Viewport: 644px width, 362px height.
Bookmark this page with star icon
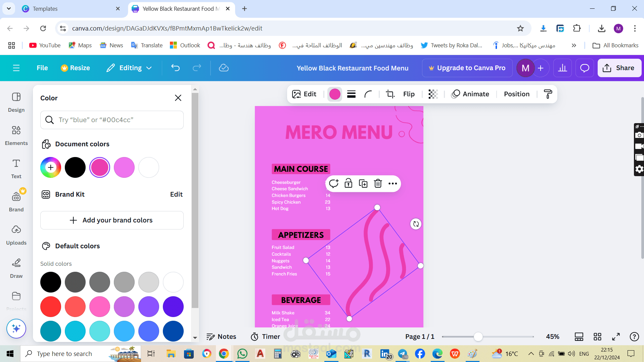pos(520,29)
